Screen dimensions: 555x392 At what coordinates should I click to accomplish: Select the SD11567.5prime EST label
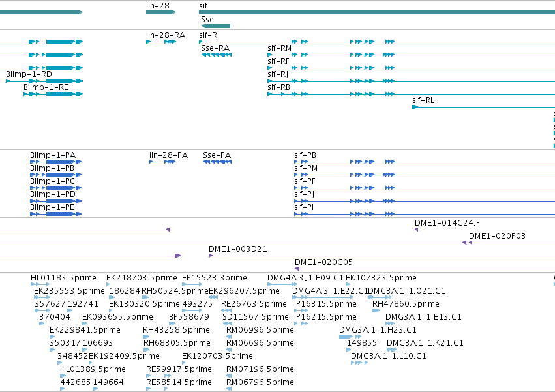(x=256, y=316)
